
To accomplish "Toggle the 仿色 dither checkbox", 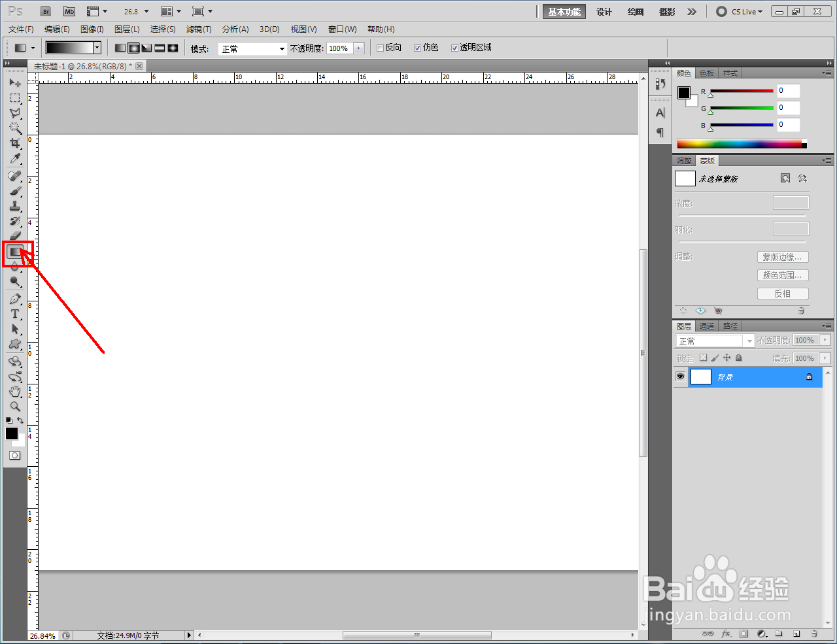I will [x=417, y=48].
